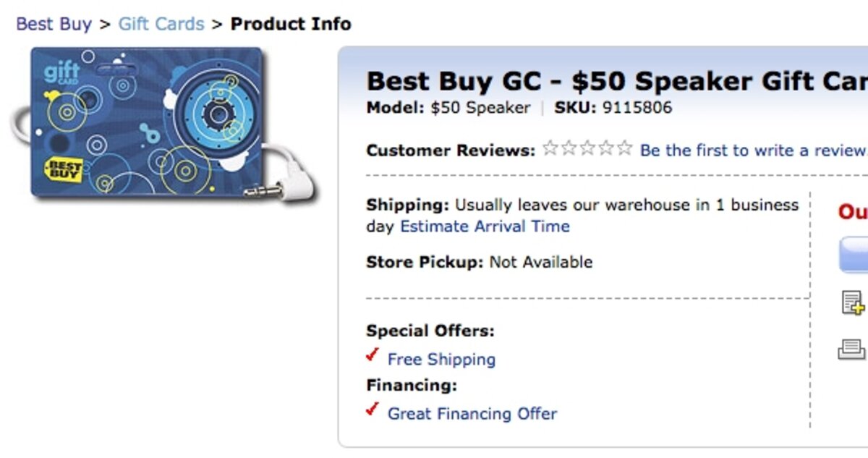Viewport: 868px width, 458px height.
Task: Go to Best Buy breadcrumb link
Action: (x=54, y=24)
